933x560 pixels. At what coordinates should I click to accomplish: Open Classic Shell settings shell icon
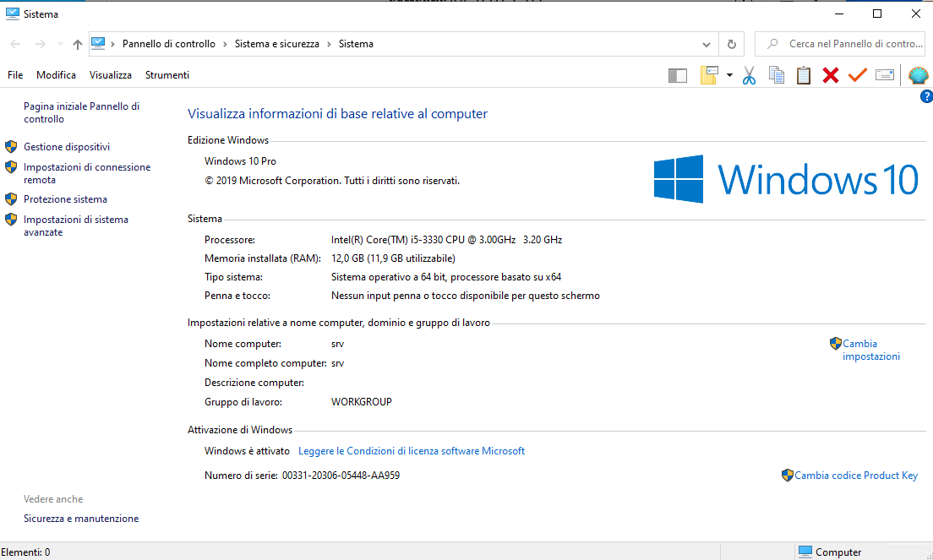pos(918,75)
